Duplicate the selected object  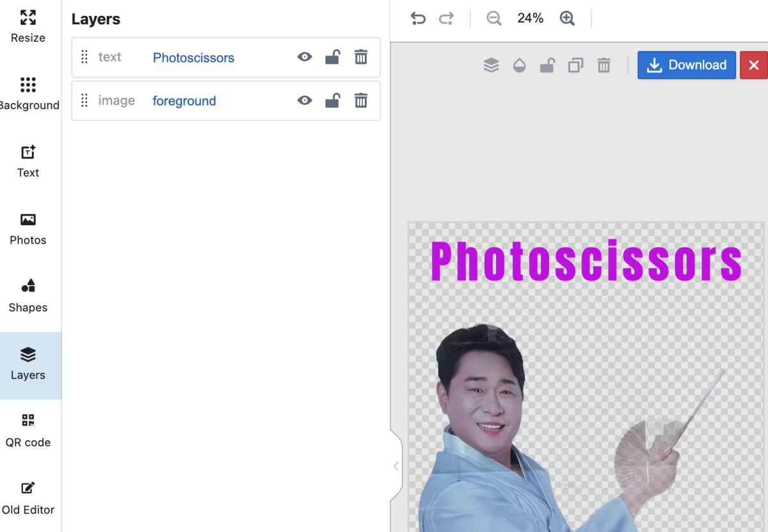(575, 65)
